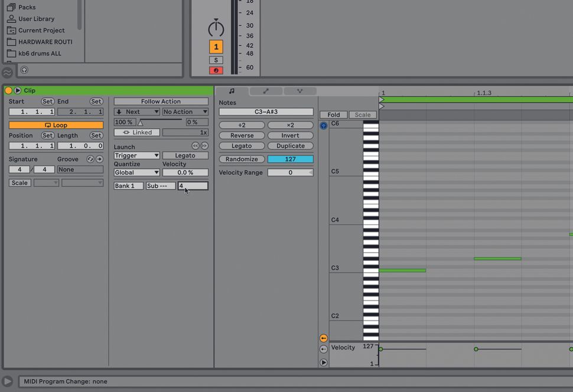Adjust the blue 127 Randomize amount slider
This screenshot has width=573, height=392.
[290, 159]
